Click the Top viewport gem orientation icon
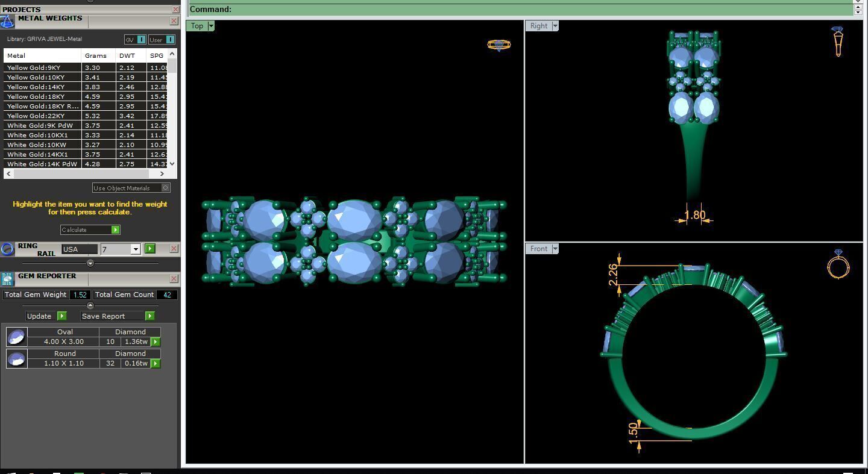Screen dimensions: 868x474 pyautogui.click(x=499, y=45)
